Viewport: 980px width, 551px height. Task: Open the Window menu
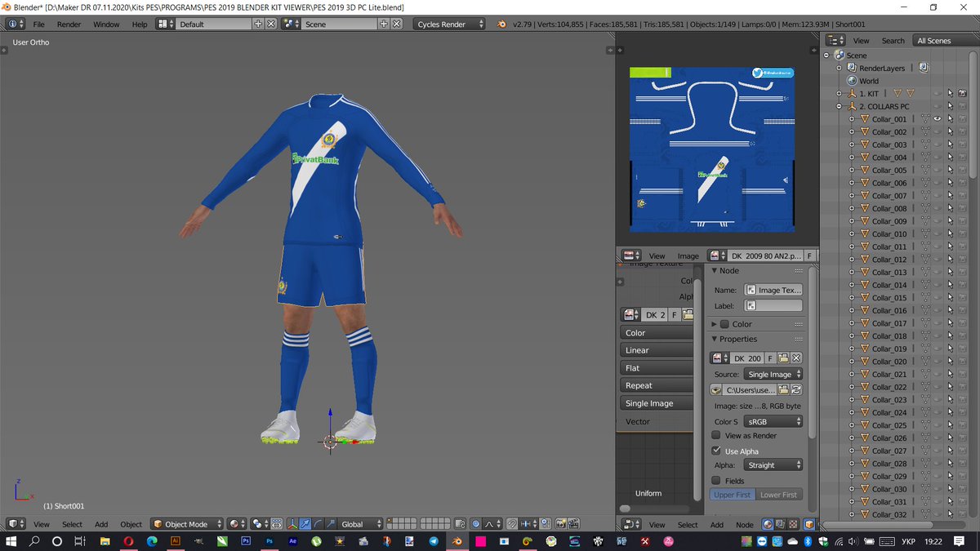pos(106,24)
